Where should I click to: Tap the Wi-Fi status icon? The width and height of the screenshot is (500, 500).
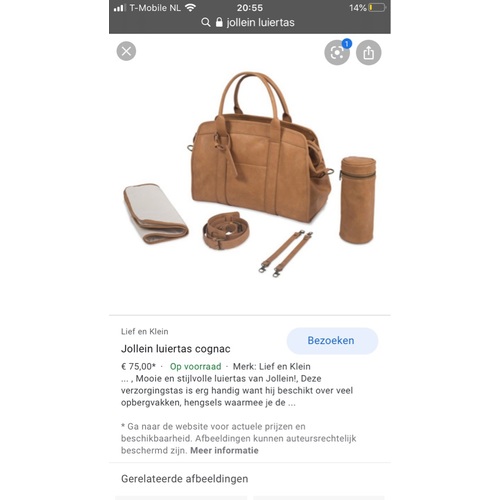pos(190,7)
